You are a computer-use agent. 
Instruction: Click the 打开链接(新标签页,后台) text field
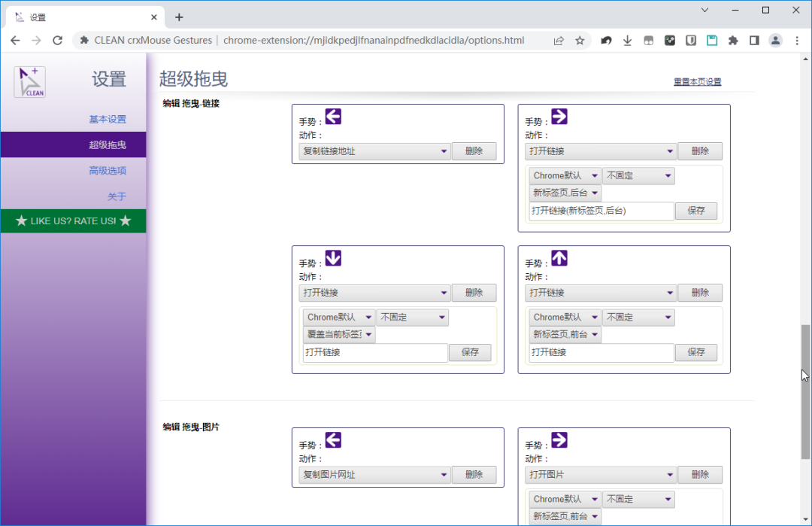click(x=601, y=211)
